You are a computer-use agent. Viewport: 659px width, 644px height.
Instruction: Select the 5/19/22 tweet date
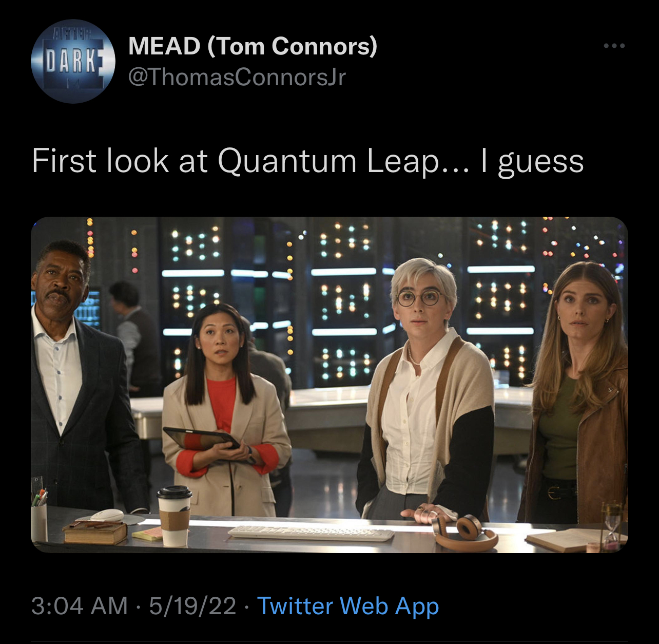[x=192, y=605]
